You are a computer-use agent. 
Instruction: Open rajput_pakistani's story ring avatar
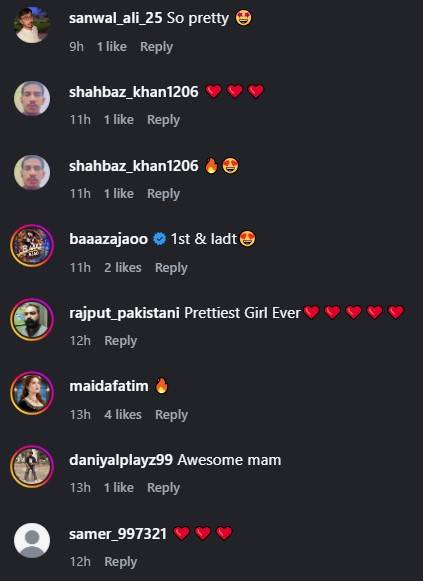(x=32, y=319)
